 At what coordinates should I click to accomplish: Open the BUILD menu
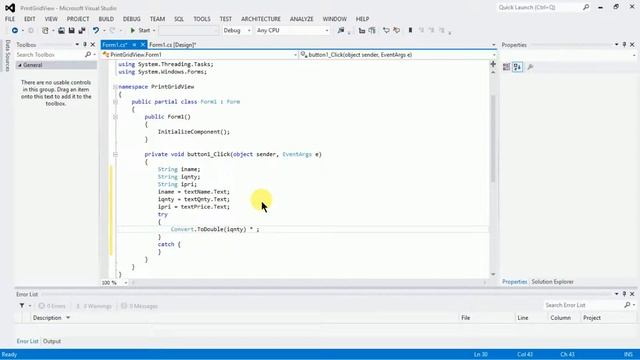(106, 19)
